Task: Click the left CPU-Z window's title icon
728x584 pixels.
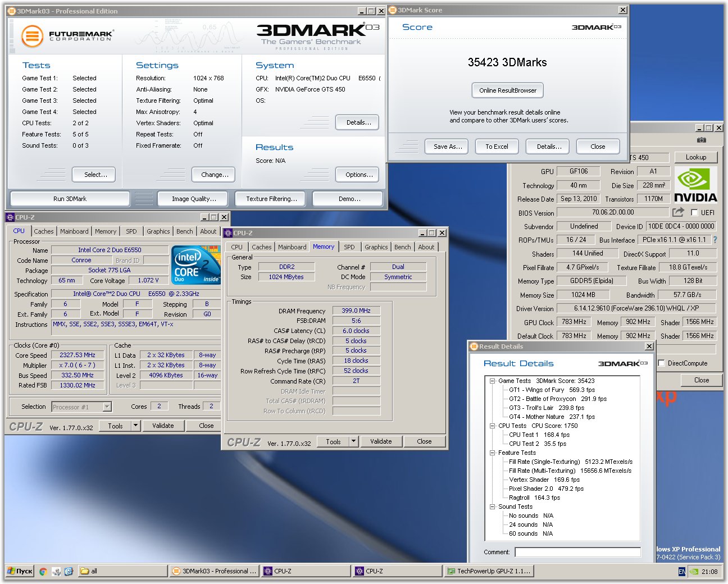Action: point(10,217)
